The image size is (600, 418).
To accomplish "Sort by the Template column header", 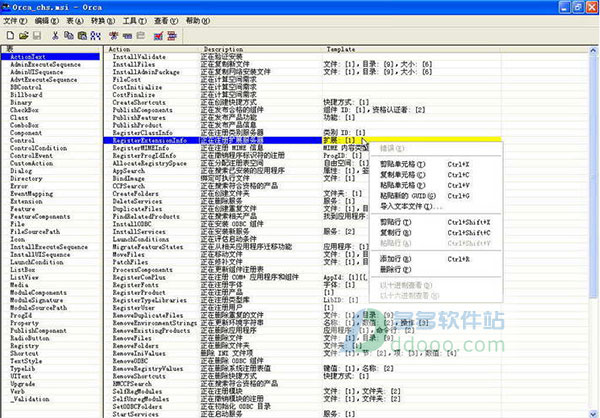I will [411, 49].
